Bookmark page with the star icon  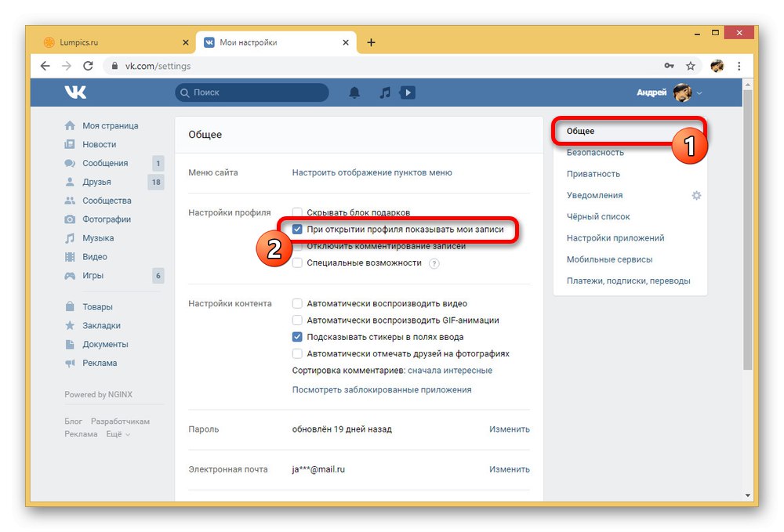(x=691, y=66)
